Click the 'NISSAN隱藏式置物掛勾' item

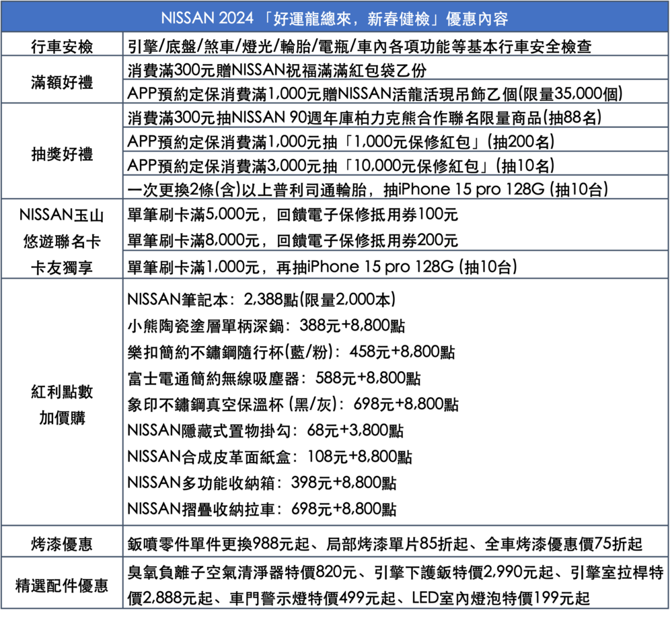[x=266, y=431]
